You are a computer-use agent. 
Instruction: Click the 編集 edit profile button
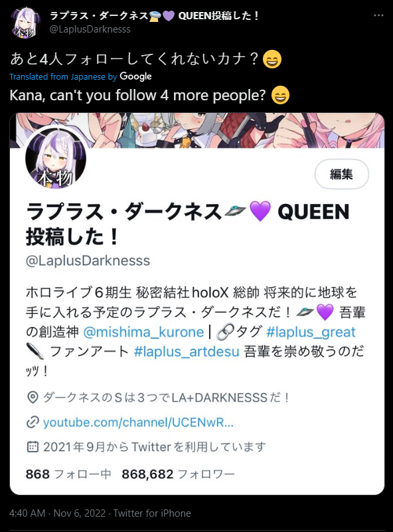coord(341,174)
